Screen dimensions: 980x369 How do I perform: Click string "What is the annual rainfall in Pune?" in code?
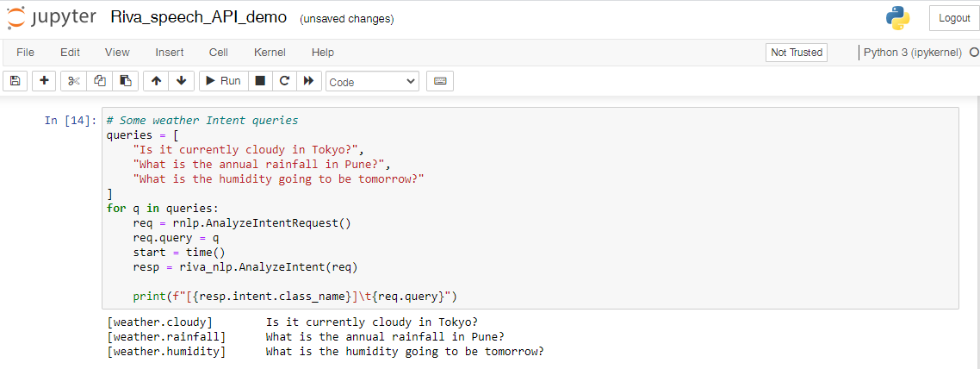pyautogui.click(x=261, y=164)
